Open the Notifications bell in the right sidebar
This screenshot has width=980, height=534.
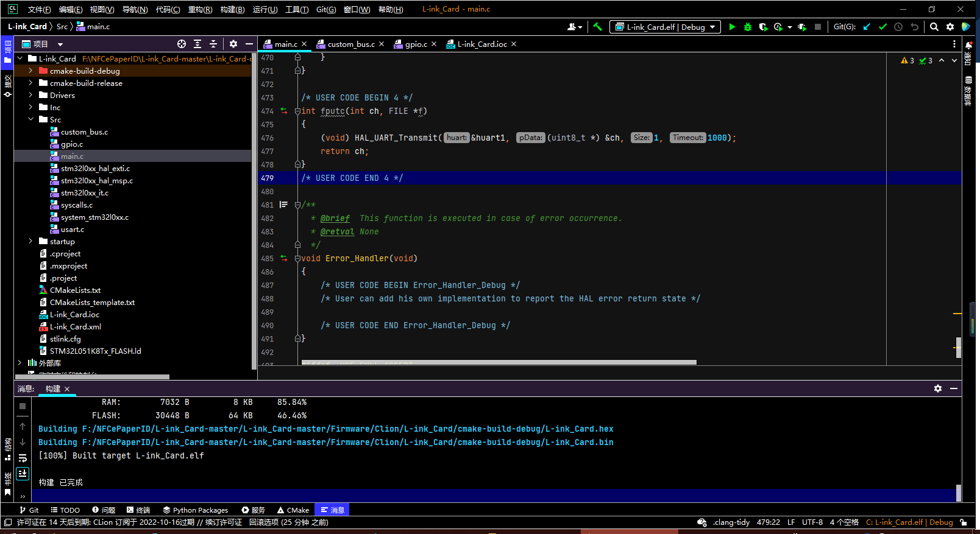(968, 45)
